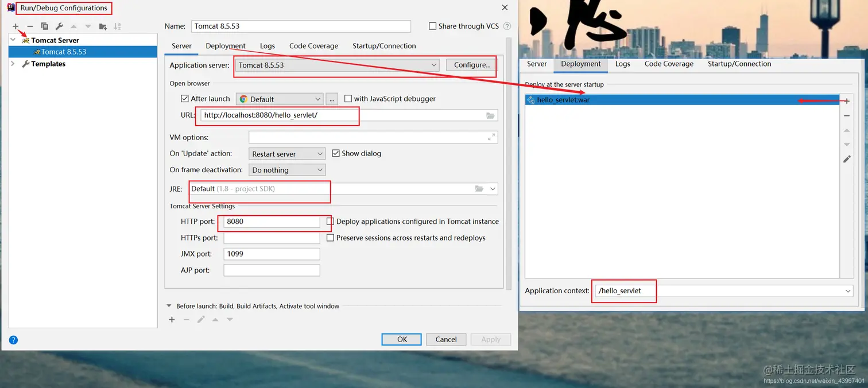Viewport: 868px width, 388px height.
Task: Enable Deploy applications configured in Tomcat instance
Action: pyautogui.click(x=330, y=221)
